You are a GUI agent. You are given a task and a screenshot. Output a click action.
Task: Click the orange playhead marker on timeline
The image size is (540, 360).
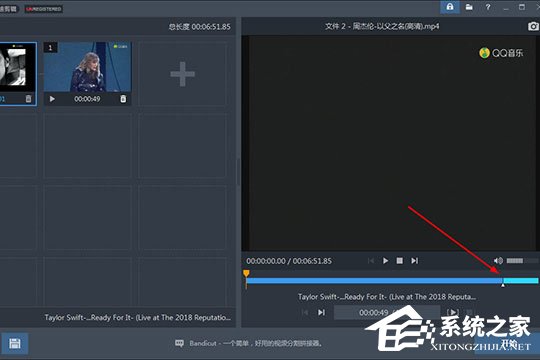(246, 273)
